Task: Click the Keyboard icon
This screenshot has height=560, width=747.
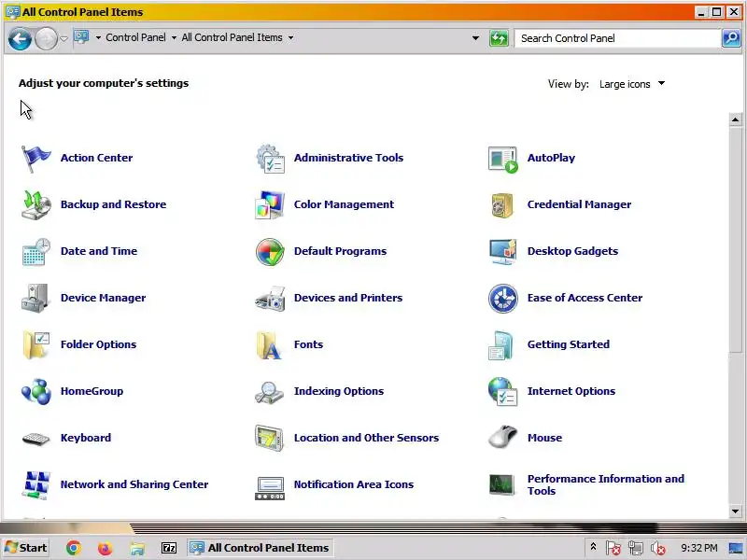Action: click(35, 439)
